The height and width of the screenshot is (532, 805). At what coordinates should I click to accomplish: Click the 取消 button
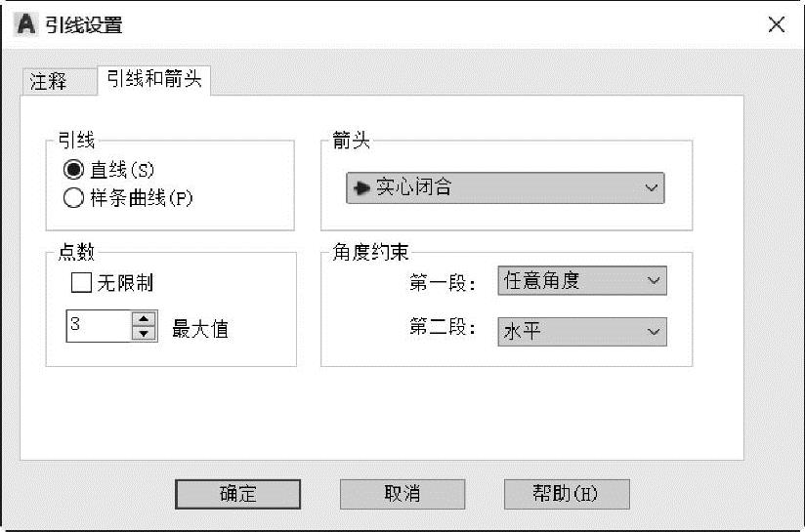point(402,494)
